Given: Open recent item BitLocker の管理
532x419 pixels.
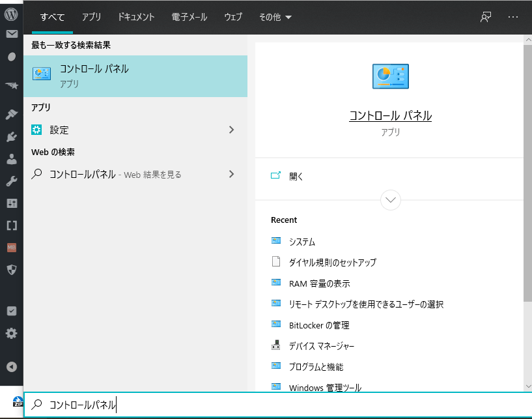Looking at the screenshot, I should tap(319, 325).
